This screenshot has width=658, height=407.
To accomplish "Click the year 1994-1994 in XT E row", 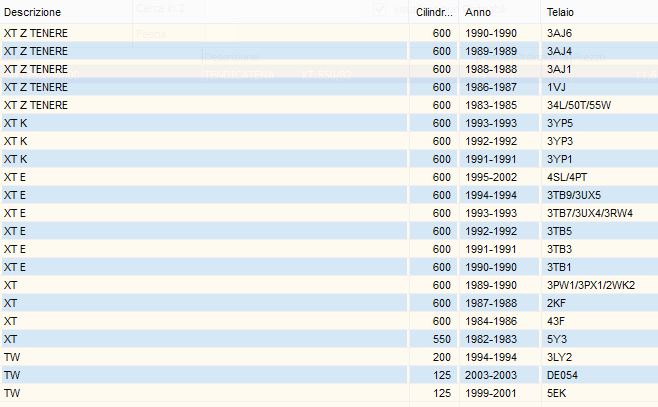I will [x=491, y=196].
